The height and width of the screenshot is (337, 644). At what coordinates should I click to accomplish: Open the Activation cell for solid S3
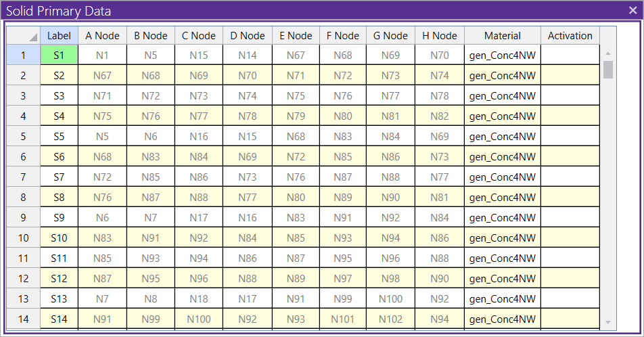tap(570, 95)
